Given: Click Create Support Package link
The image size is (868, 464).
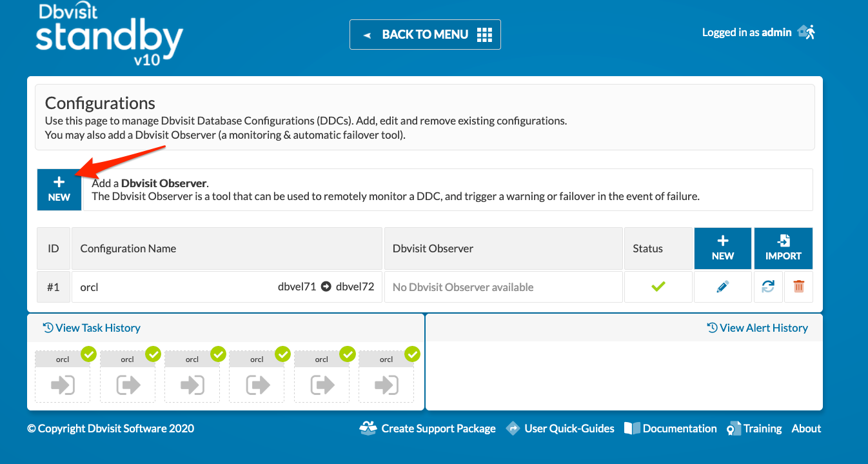Looking at the screenshot, I should [428, 429].
